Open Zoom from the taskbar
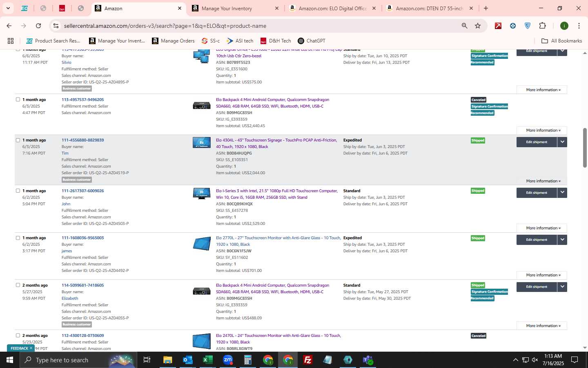588x368 pixels. pos(228,360)
